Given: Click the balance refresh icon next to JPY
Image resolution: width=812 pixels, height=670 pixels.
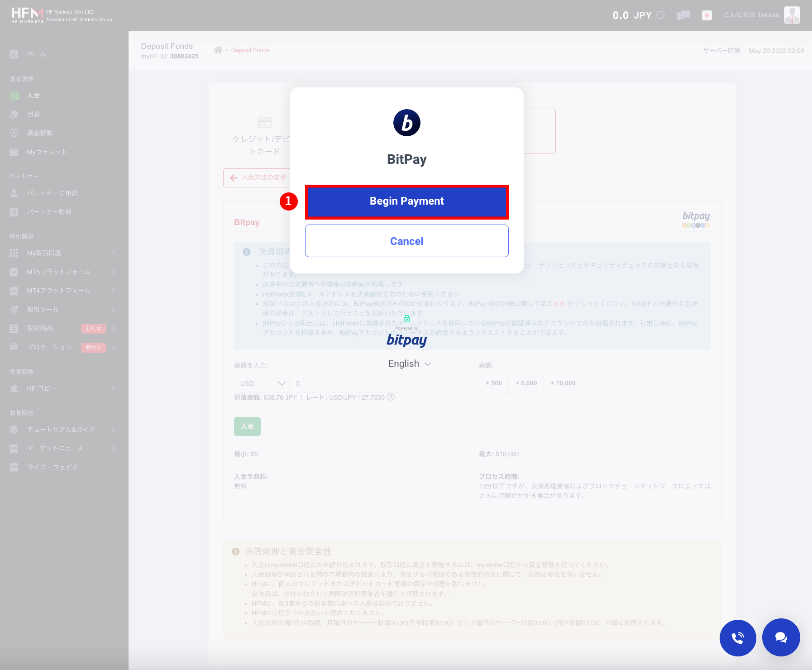Looking at the screenshot, I should tap(660, 15).
